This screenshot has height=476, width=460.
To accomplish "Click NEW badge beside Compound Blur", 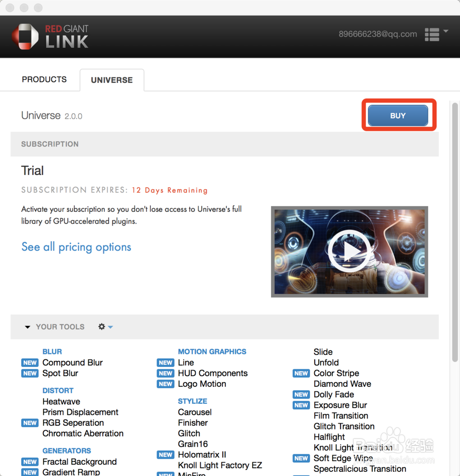I will click(30, 363).
